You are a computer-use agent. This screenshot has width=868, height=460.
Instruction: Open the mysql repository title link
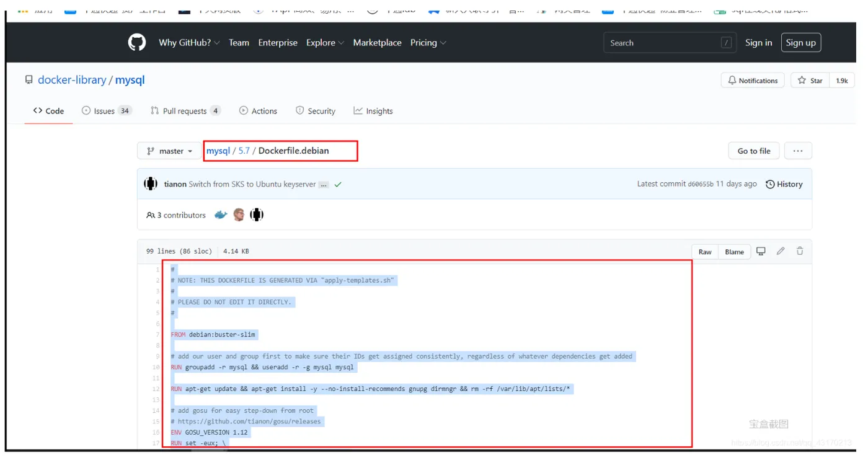click(130, 80)
